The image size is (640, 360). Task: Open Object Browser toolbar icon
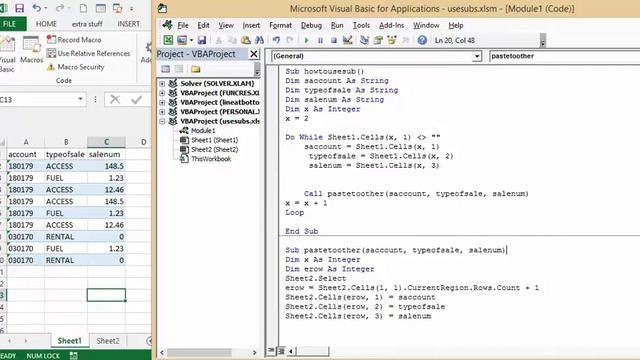(x=392, y=40)
